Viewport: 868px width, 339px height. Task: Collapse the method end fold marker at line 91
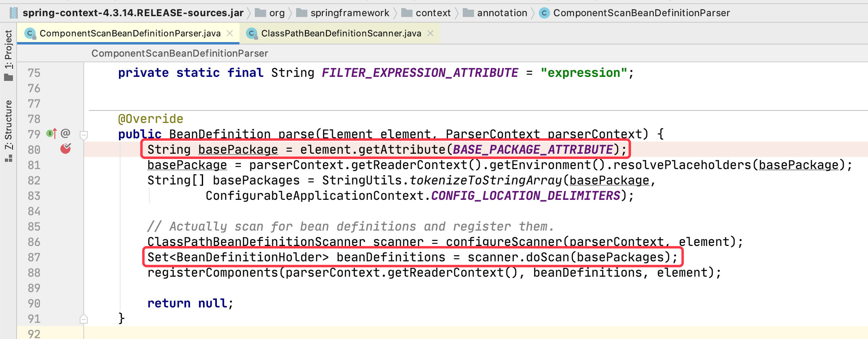84,319
